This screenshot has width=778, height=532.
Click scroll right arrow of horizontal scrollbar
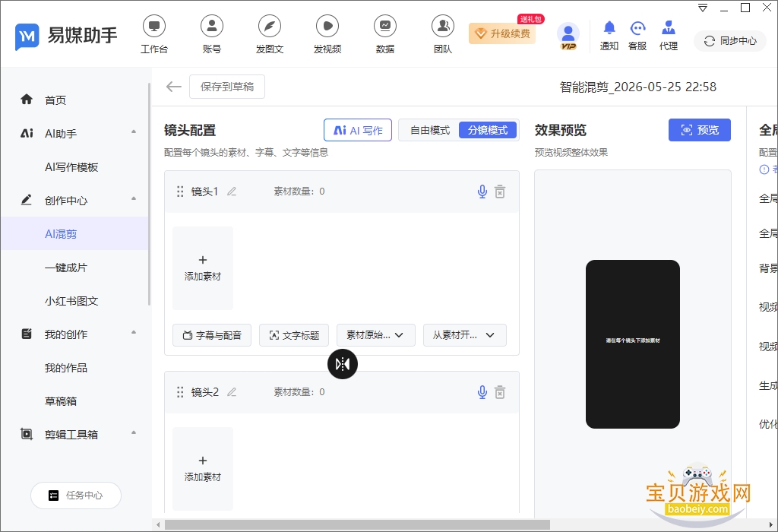770,524
